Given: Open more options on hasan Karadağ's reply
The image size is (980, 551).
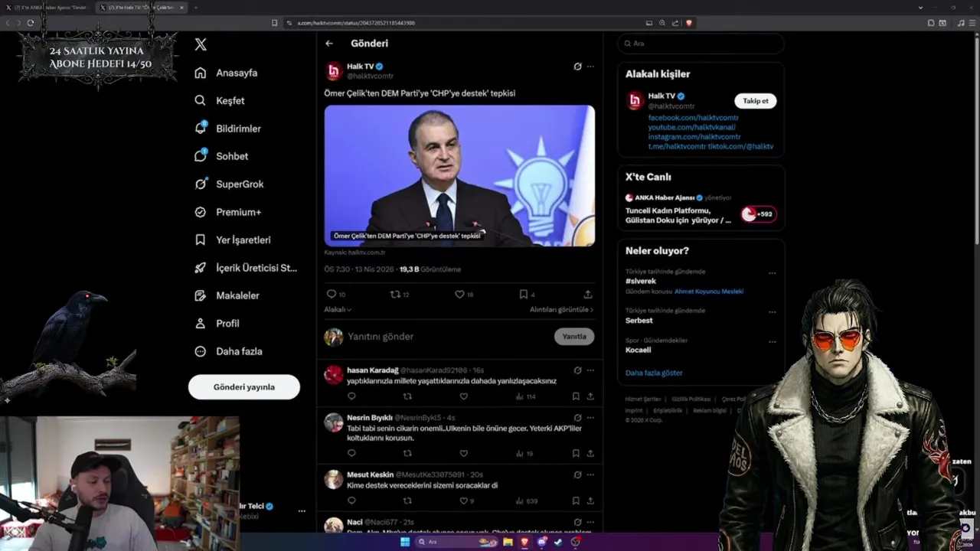Looking at the screenshot, I should 590,370.
